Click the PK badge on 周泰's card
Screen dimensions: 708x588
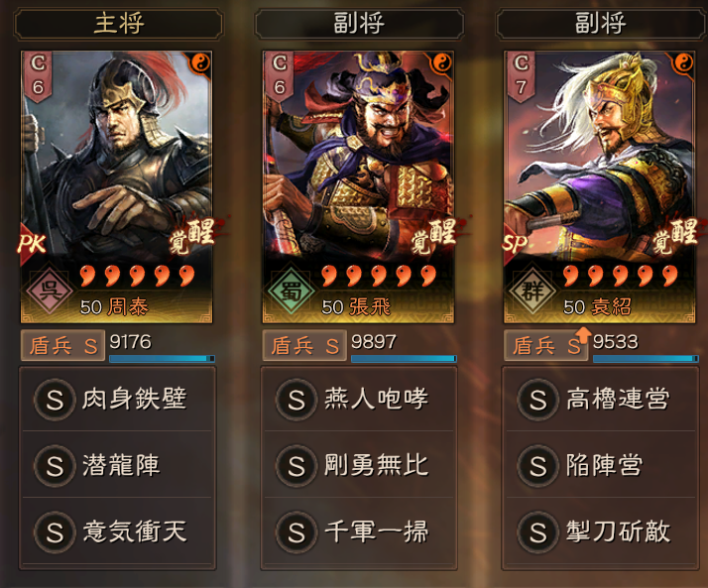coord(32,244)
